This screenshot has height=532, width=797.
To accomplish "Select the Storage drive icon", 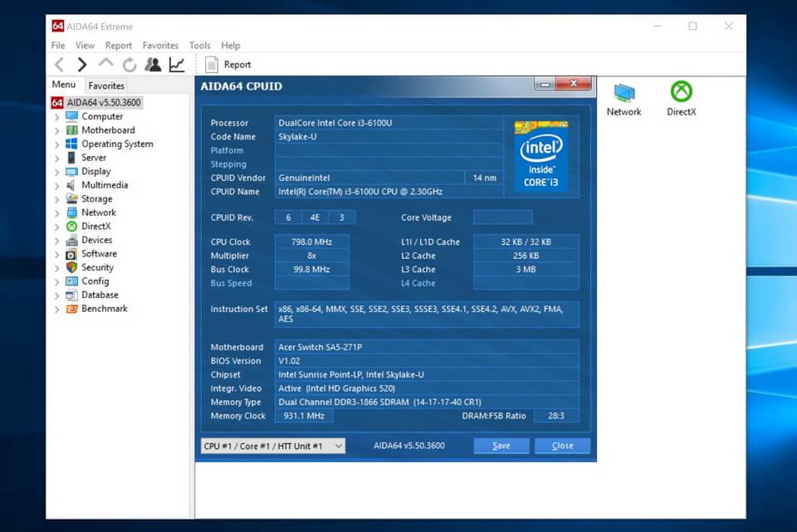I will 71,198.
